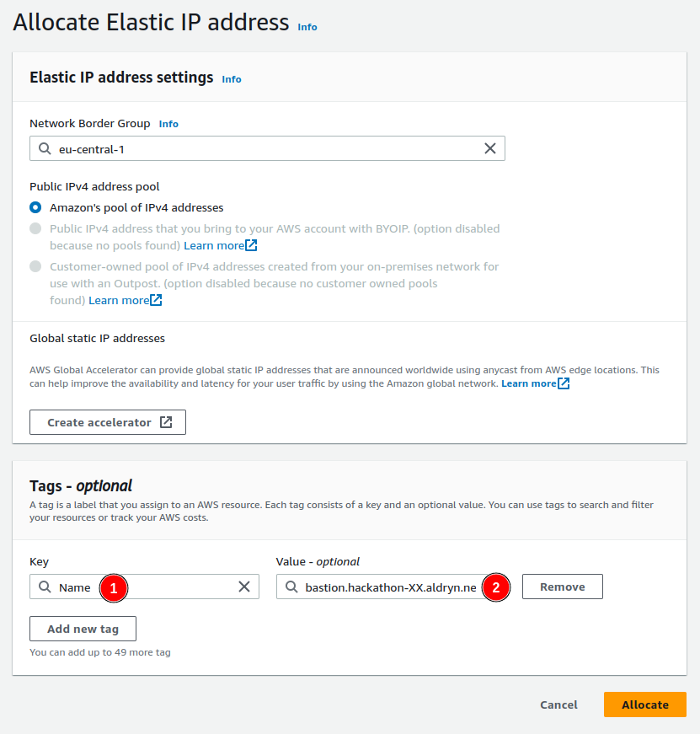Click the external link icon on first Learn more

[251, 245]
